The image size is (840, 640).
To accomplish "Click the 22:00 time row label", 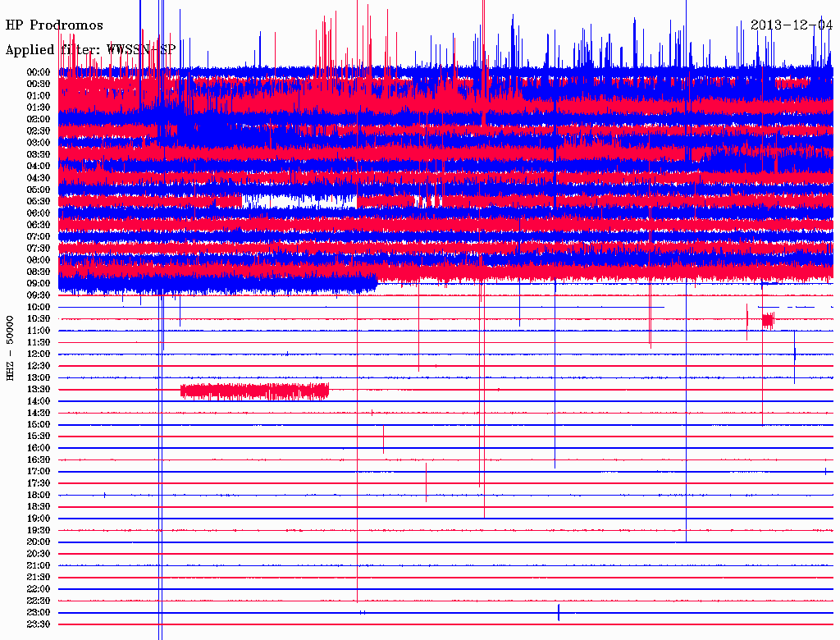I will click(39, 589).
